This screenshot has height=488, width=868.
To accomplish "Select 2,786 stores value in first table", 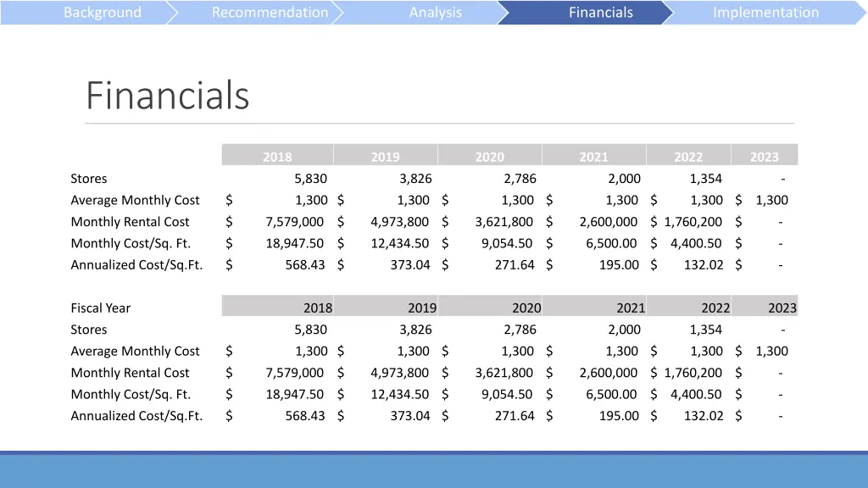I will (520, 179).
